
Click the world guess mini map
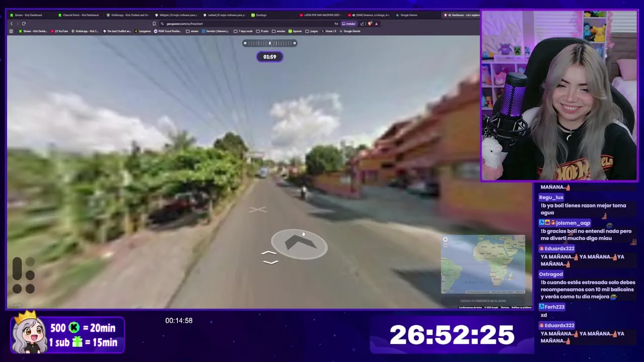[483, 264]
